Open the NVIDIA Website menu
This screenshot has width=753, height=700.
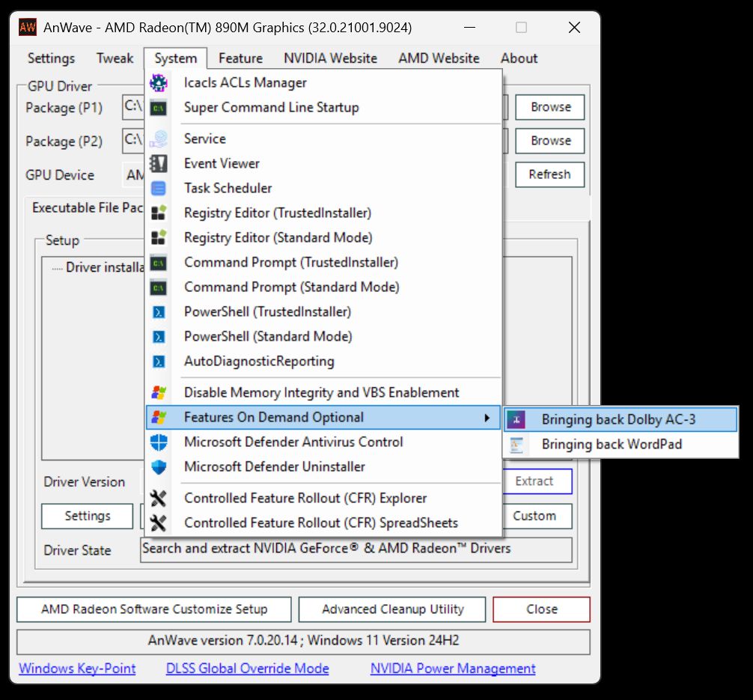pos(330,58)
